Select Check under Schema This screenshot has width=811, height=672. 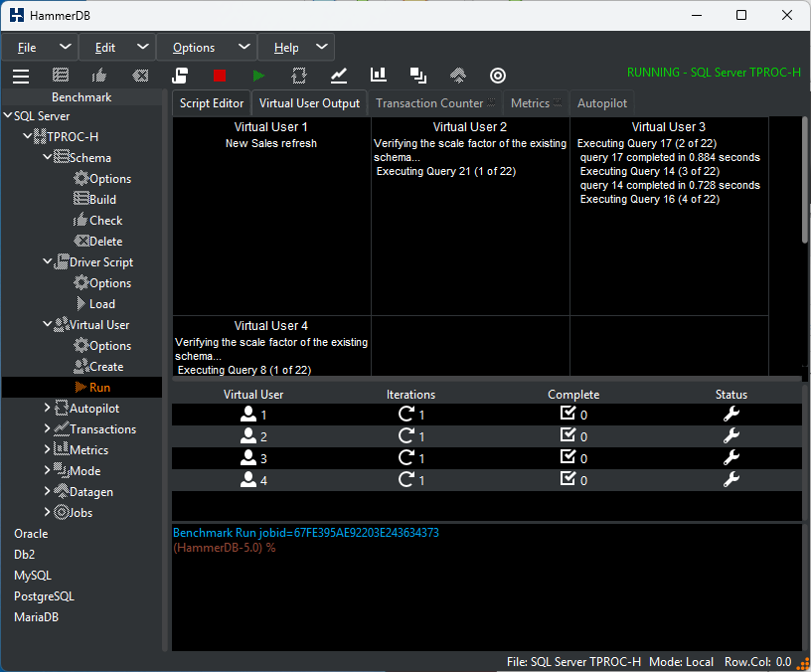pyautogui.click(x=97, y=221)
